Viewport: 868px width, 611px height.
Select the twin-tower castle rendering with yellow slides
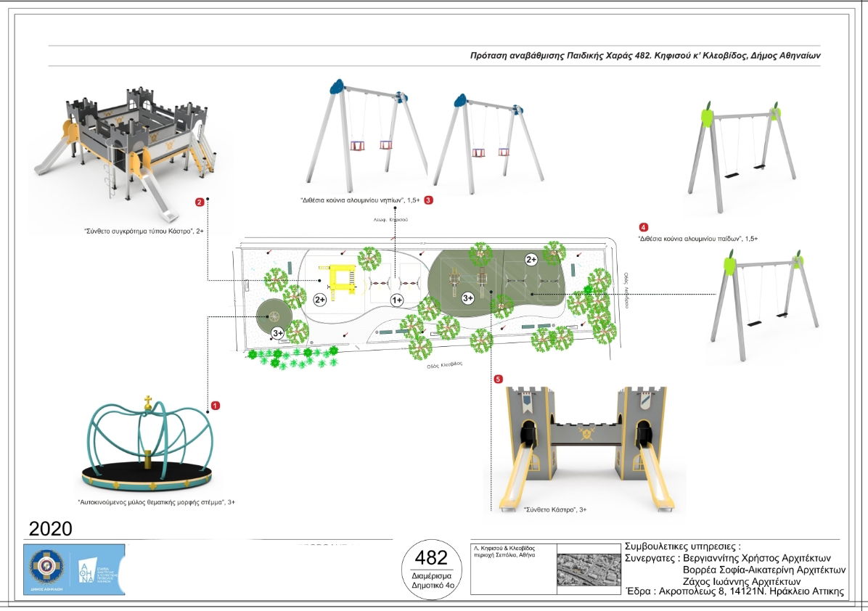click(x=587, y=448)
